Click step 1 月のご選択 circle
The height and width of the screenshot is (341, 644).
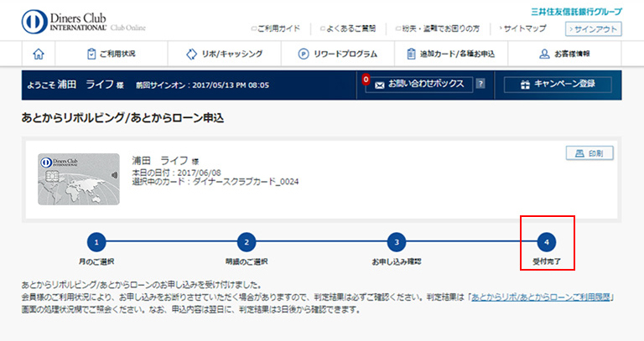[96, 242]
